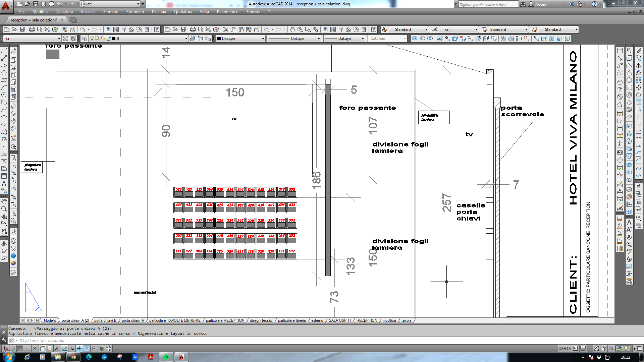Switch to 'SALA OSPITI' layout tab
Screen dimensions: 644x362
coord(339,320)
